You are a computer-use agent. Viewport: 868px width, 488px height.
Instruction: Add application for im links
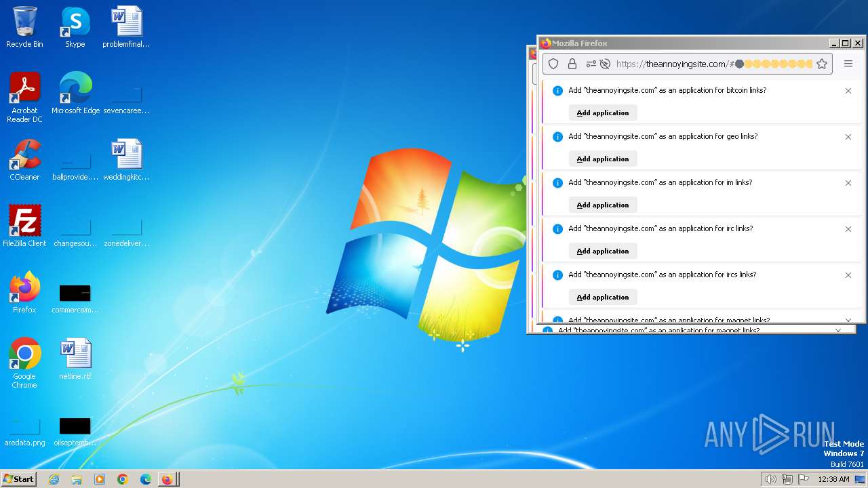(x=603, y=205)
